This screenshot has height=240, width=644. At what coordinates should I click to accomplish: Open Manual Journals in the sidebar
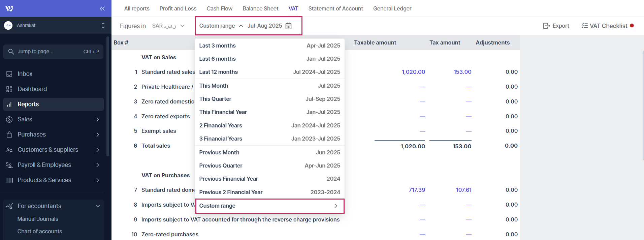click(x=38, y=219)
